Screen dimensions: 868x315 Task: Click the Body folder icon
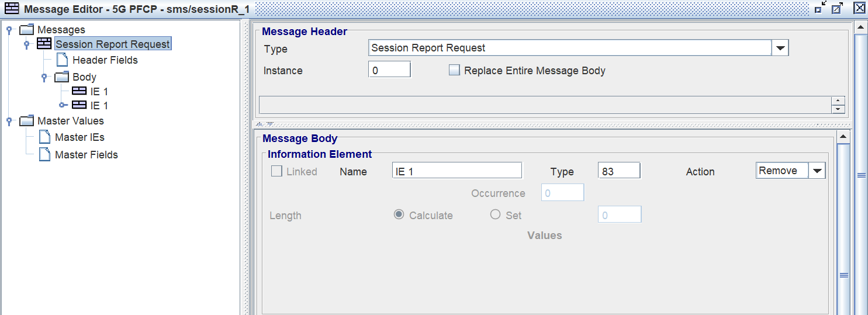pyautogui.click(x=62, y=77)
